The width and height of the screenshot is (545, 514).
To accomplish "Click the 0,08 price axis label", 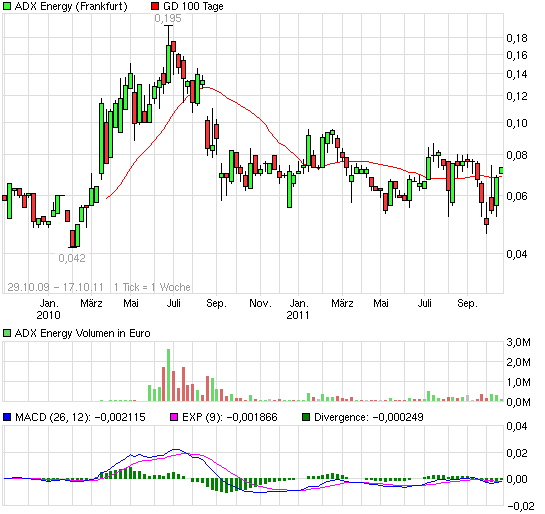I will point(517,155).
